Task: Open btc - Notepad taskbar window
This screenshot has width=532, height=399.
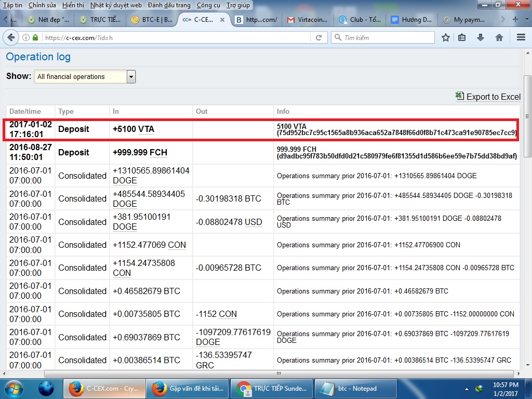Action: click(x=355, y=389)
